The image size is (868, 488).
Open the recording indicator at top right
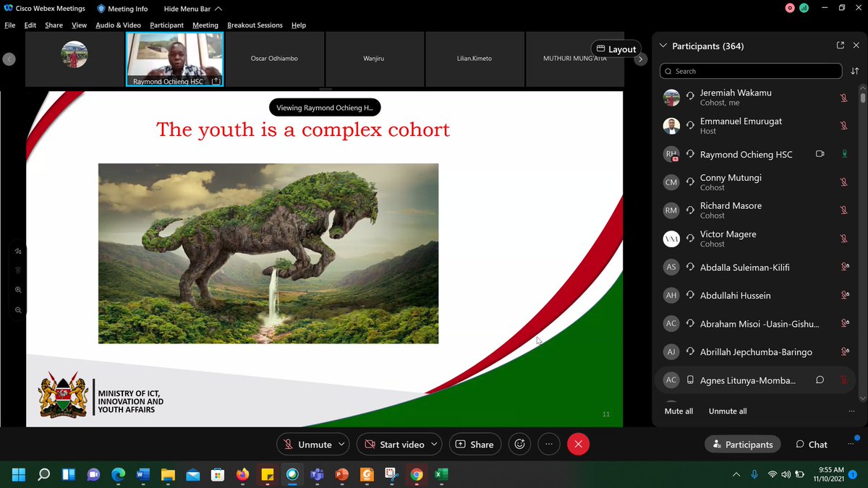pyautogui.click(x=790, y=8)
